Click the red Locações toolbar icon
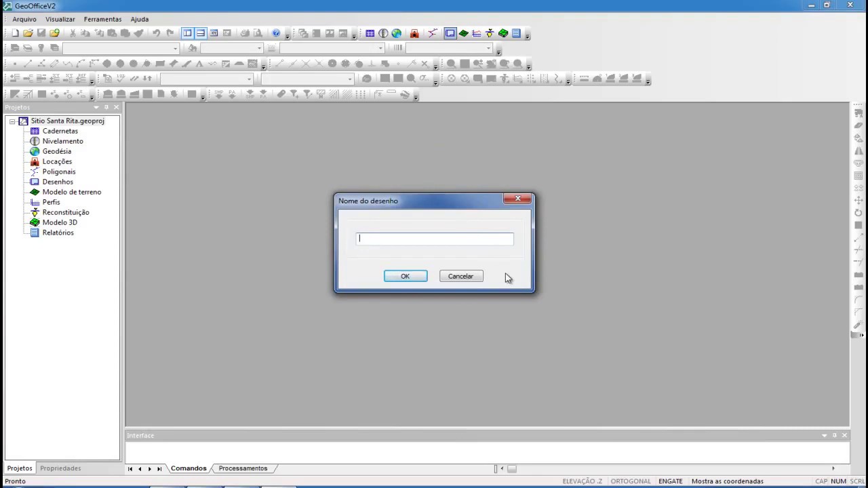Screen dimensions: 868x488 (414, 33)
